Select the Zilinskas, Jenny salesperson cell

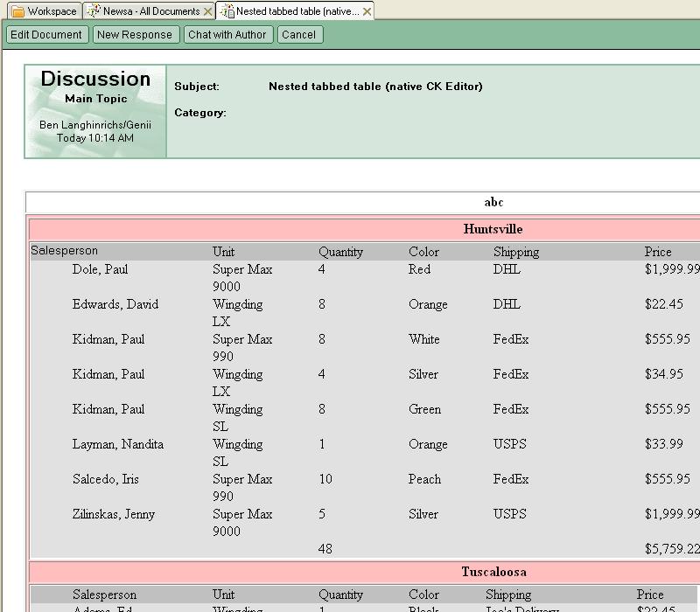(113, 514)
